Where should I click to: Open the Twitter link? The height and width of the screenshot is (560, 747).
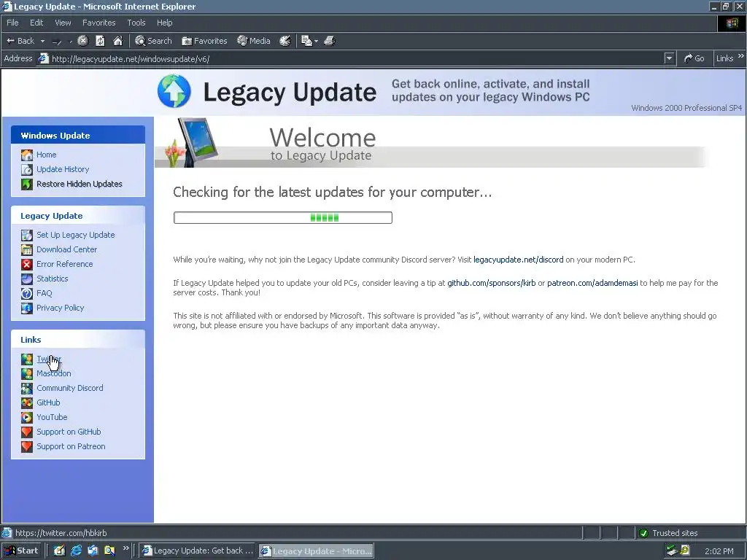49,359
